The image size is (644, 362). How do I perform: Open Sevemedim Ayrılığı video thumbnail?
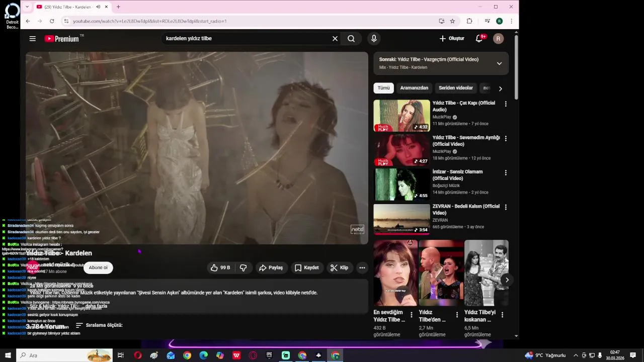point(401,150)
